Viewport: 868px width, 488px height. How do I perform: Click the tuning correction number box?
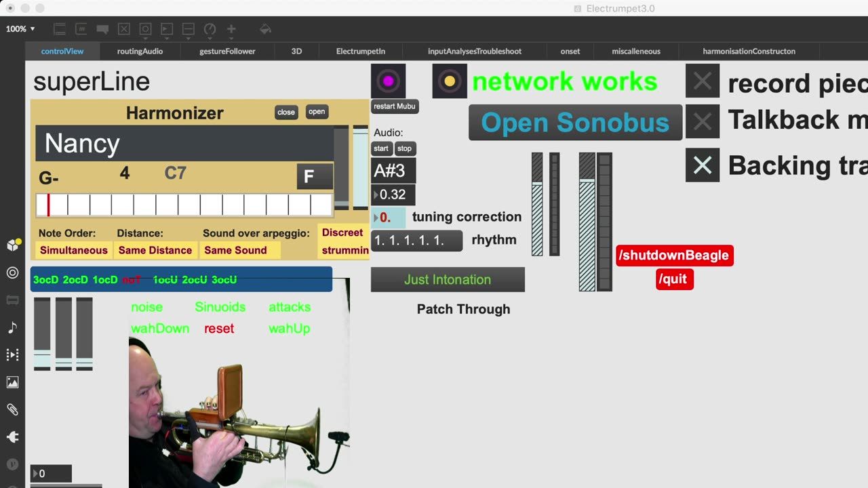[389, 218]
